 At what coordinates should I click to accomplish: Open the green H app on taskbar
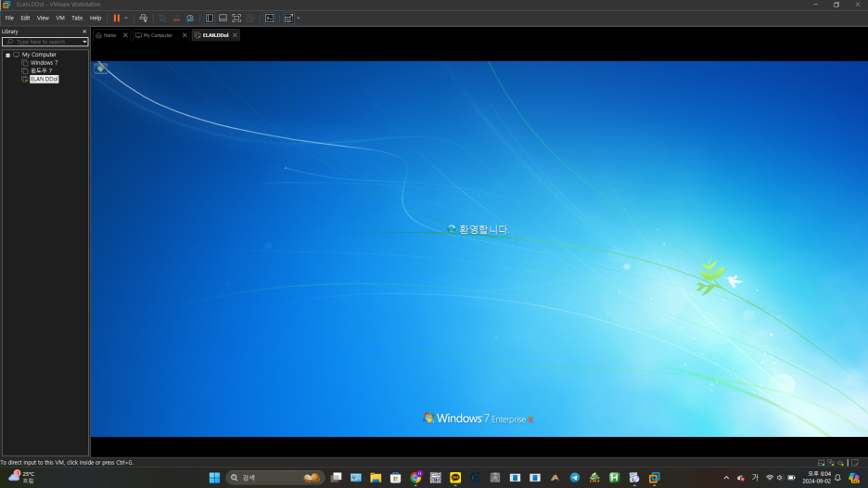pos(615,478)
